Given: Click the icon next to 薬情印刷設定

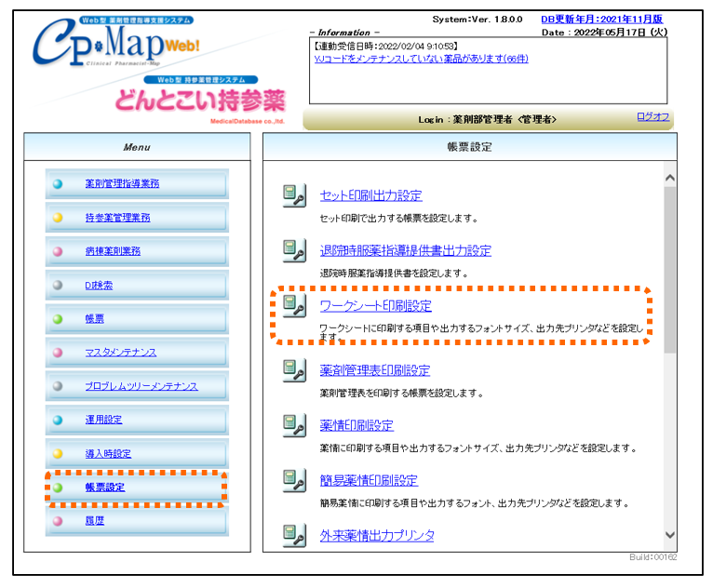Looking at the screenshot, I should tap(294, 425).
